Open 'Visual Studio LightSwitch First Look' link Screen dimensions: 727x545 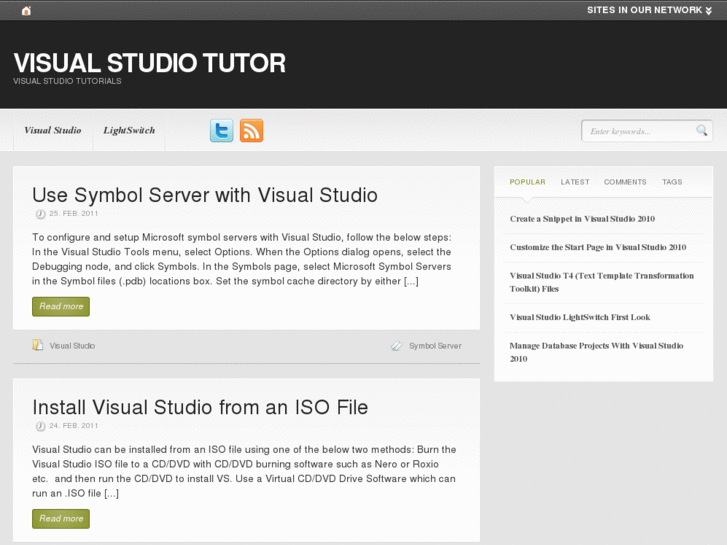click(580, 318)
